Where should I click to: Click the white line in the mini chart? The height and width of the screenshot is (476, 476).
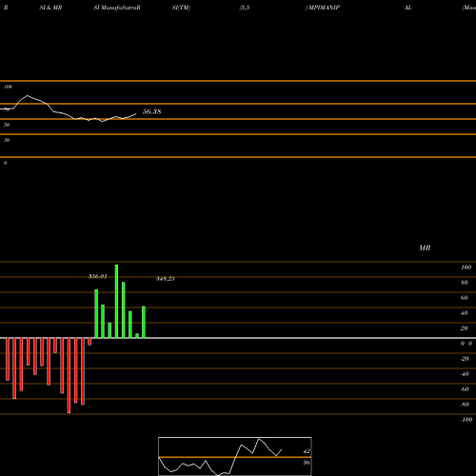[x=220, y=457]
